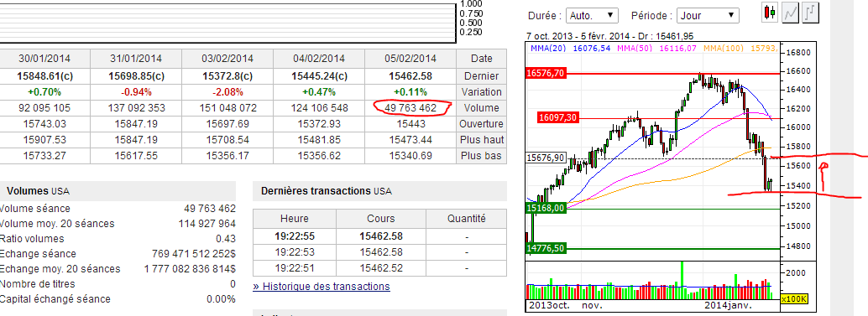Open the Historique des transactions link
This screenshot has height=316, width=868.
pyautogui.click(x=321, y=286)
